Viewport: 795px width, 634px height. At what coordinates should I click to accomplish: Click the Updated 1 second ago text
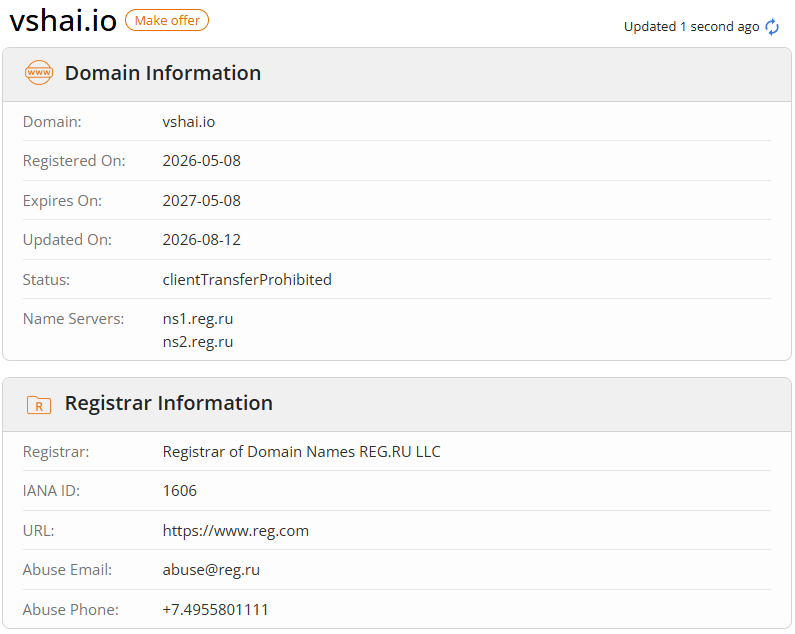692,27
